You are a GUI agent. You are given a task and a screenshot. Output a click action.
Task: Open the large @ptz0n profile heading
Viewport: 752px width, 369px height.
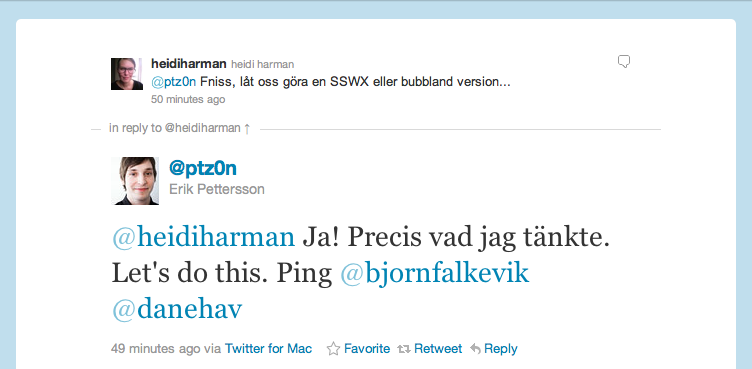[x=202, y=168]
